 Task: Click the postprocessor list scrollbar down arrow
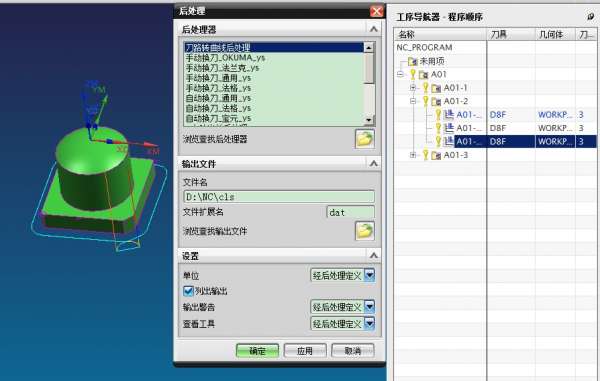click(x=369, y=120)
